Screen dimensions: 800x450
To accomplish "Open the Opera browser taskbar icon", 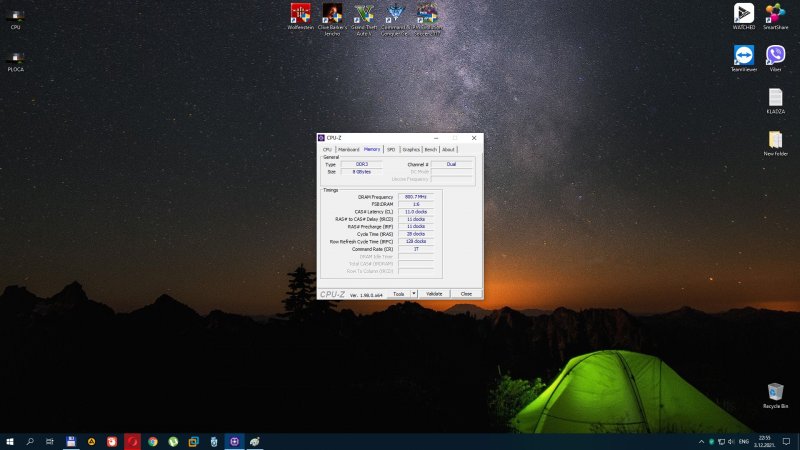I will (x=132, y=441).
